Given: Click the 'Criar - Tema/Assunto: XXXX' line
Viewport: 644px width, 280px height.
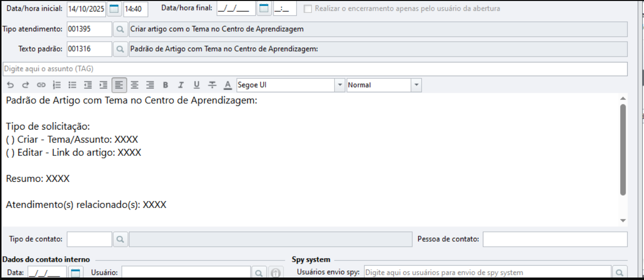Looking at the screenshot, I should pyautogui.click(x=72, y=140).
